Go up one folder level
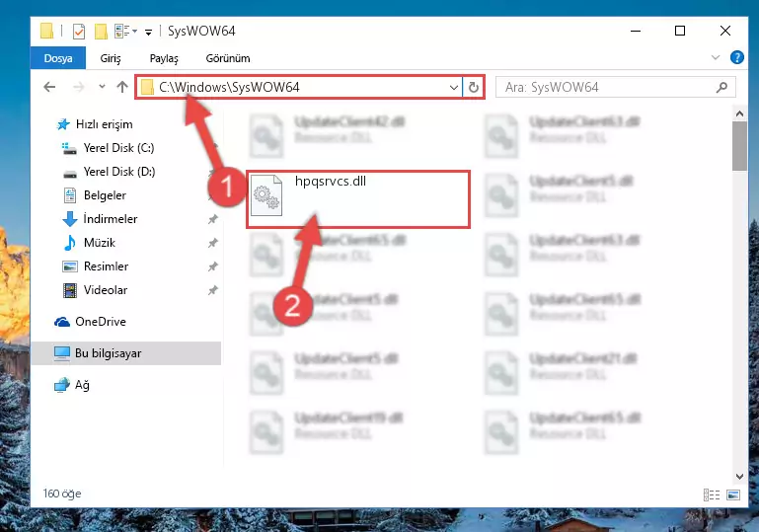This screenshot has width=759, height=532. (122, 87)
